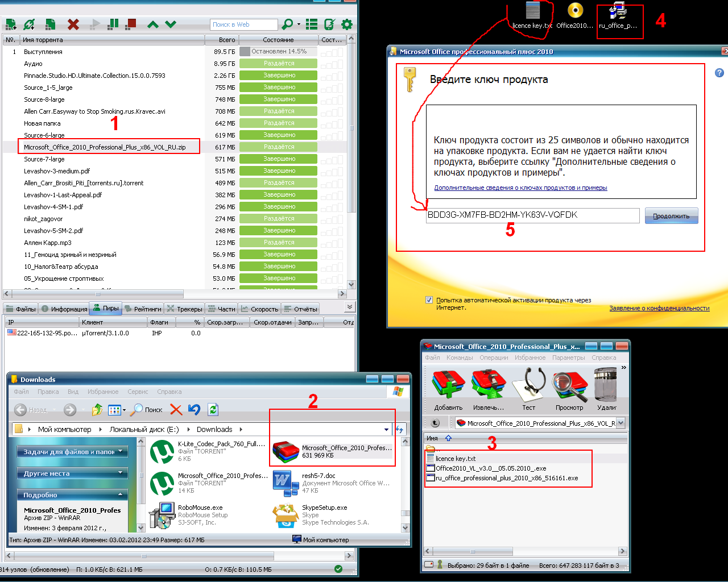Open Вид menu in Downloads window
The height and width of the screenshot is (582, 728).
[x=73, y=392]
